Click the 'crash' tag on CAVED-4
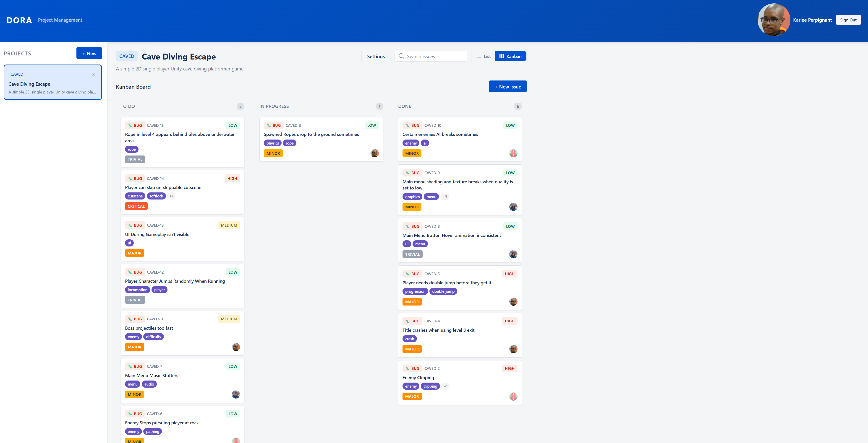The image size is (868, 443). 409,339
